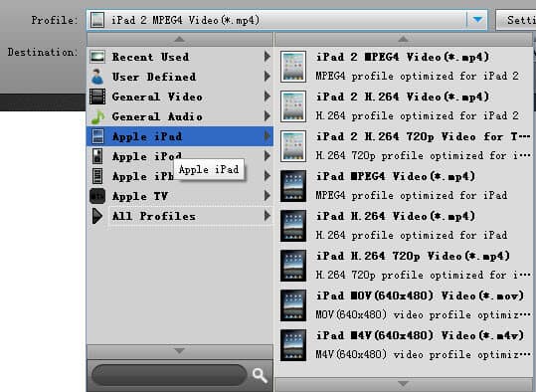The image size is (536, 392).
Task: Expand the Recent Used submenu arrow
Action: [268, 57]
